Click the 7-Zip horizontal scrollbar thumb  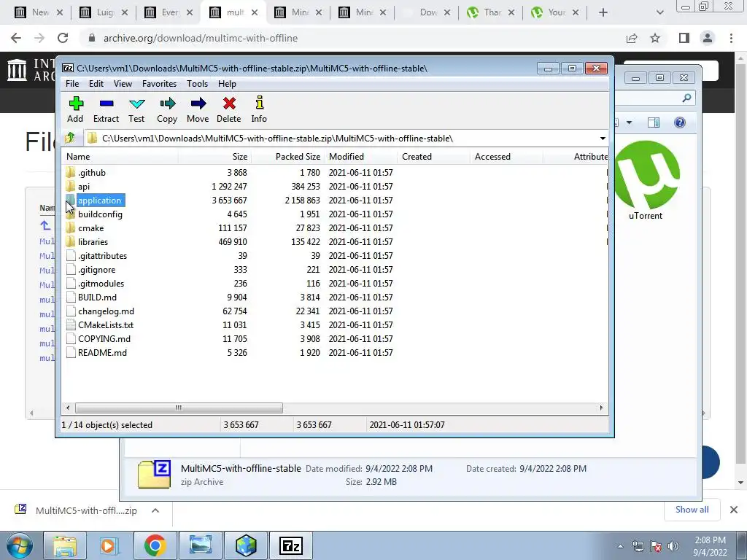(x=179, y=408)
